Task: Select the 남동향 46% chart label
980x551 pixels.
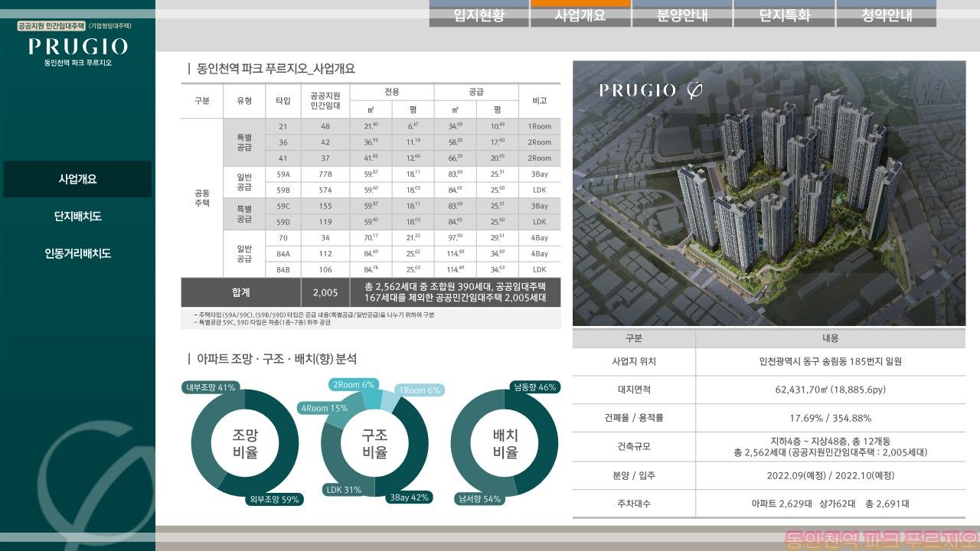Action: pos(535,387)
